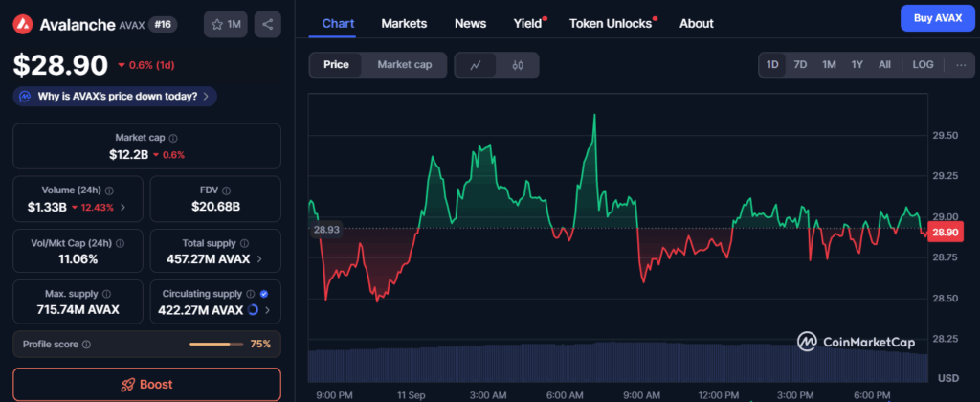Open the Markets tab
Image resolution: width=980 pixels, height=402 pixels.
pos(405,24)
